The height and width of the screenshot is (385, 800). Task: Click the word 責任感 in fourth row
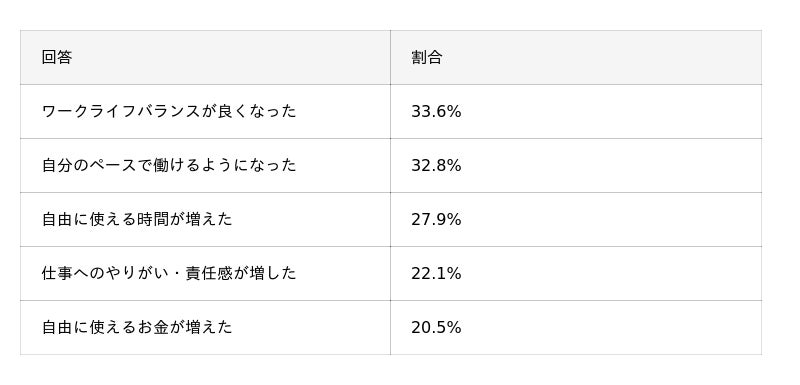tap(209, 274)
